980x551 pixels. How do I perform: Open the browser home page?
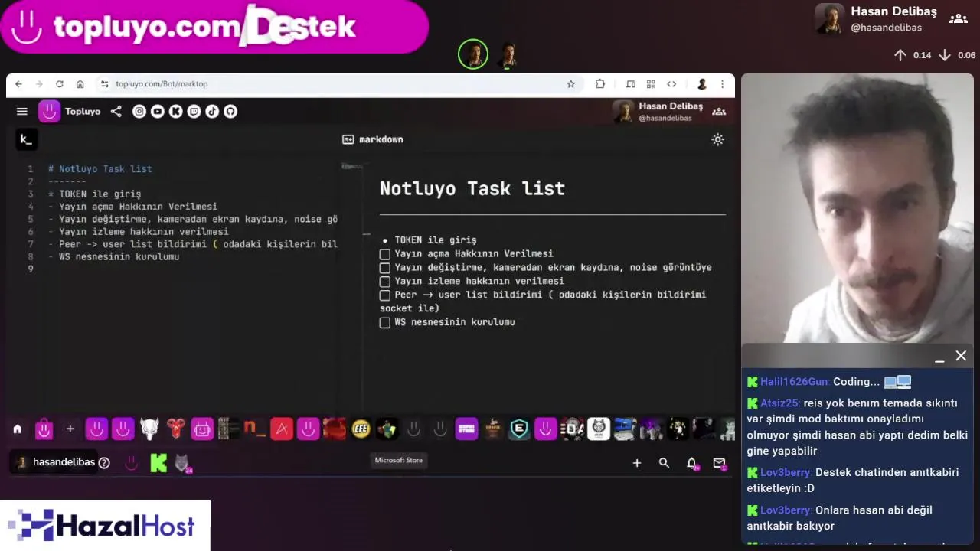tap(80, 84)
